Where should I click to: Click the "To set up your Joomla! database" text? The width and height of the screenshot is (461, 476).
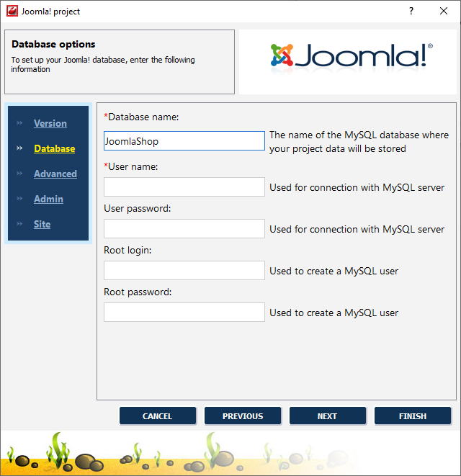(103, 64)
